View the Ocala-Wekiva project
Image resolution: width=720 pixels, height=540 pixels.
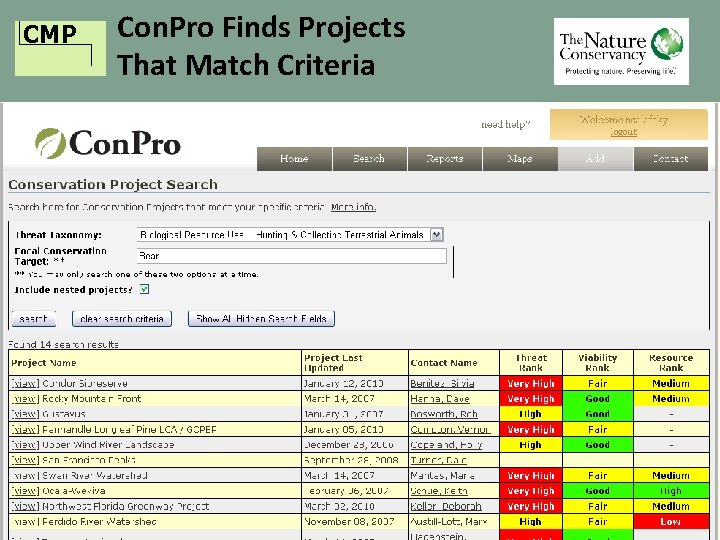(x=25, y=491)
